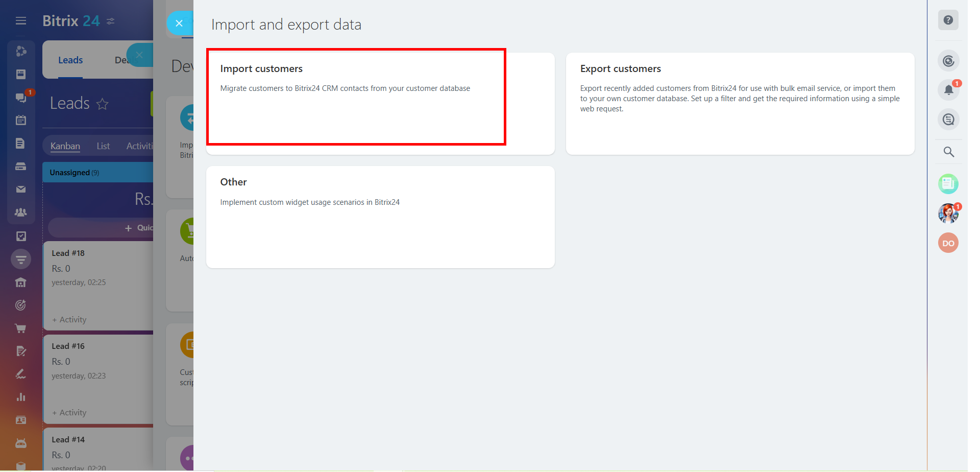Open the contact card icon in sidebar
The image size is (980, 472).
click(x=21, y=420)
